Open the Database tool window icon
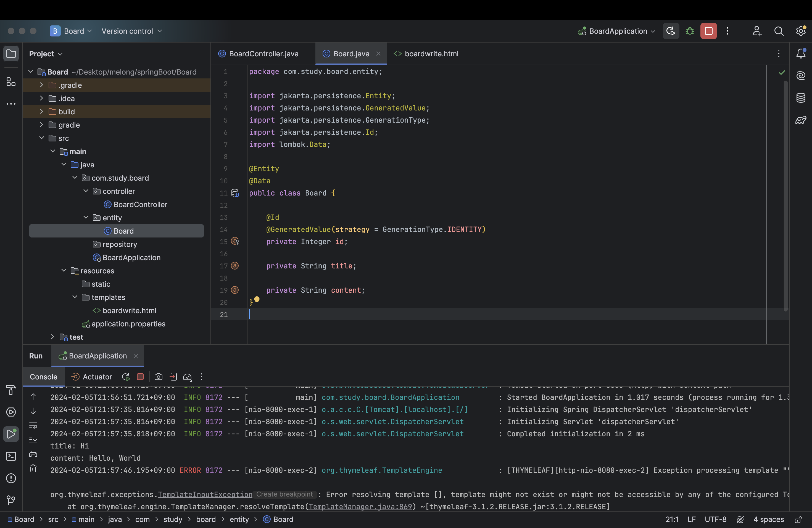 point(801,98)
